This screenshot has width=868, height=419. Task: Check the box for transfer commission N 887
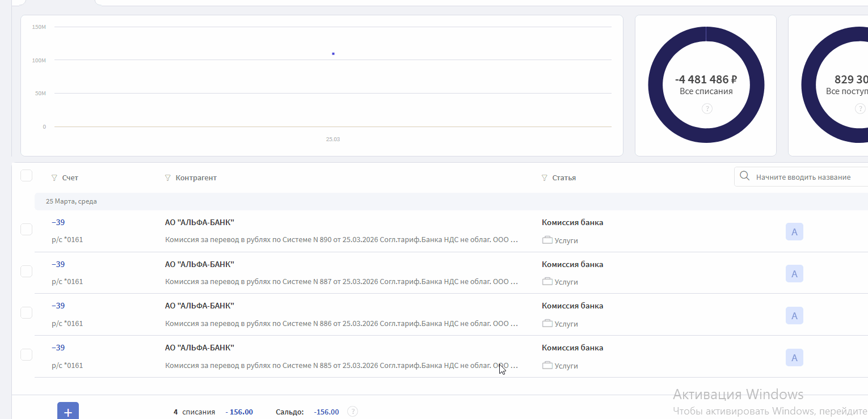pyautogui.click(x=26, y=271)
